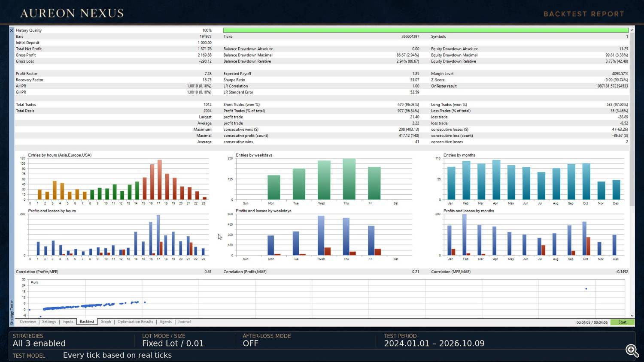Image resolution: width=644 pixels, height=362 pixels.
Task: Select the Total Net Profit value 1 871.76
Action: tap(205, 49)
